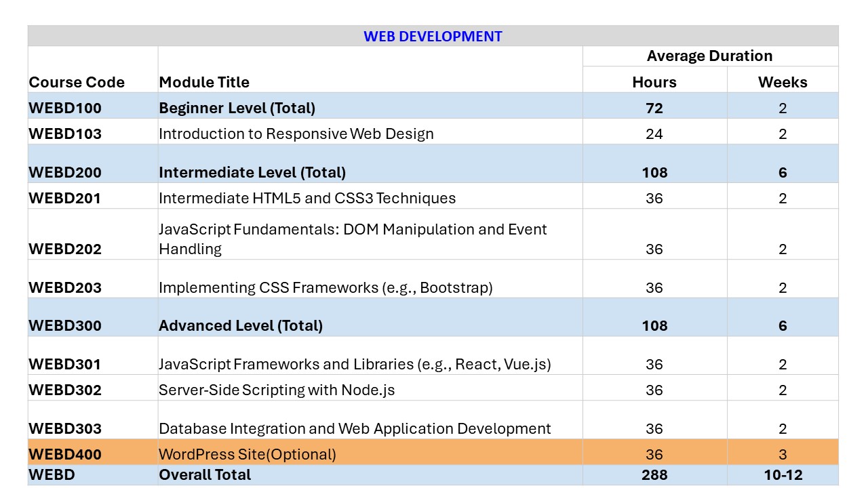Select Introduction to Responsive Web Design cell
Screen dimensions: 868x488
point(296,134)
